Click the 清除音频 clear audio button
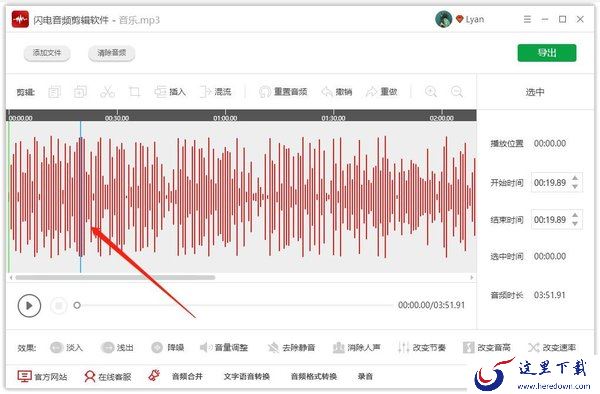 click(x=111, y=53)
